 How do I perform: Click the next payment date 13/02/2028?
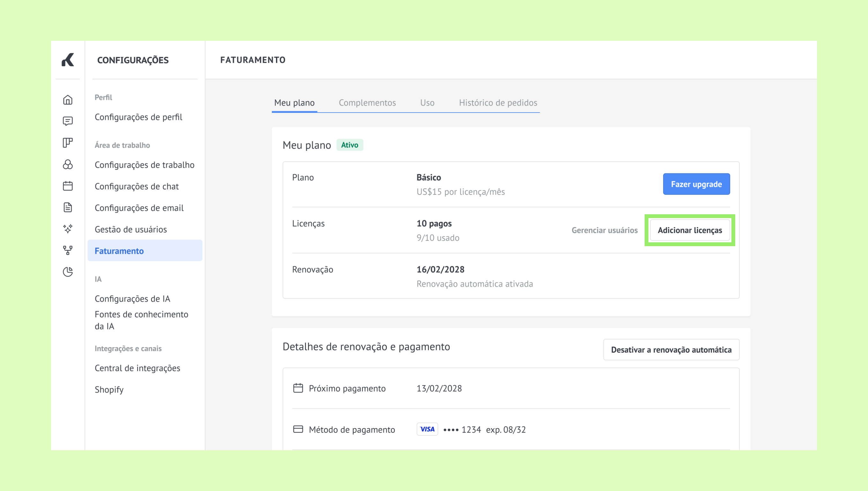pos(439,388)
